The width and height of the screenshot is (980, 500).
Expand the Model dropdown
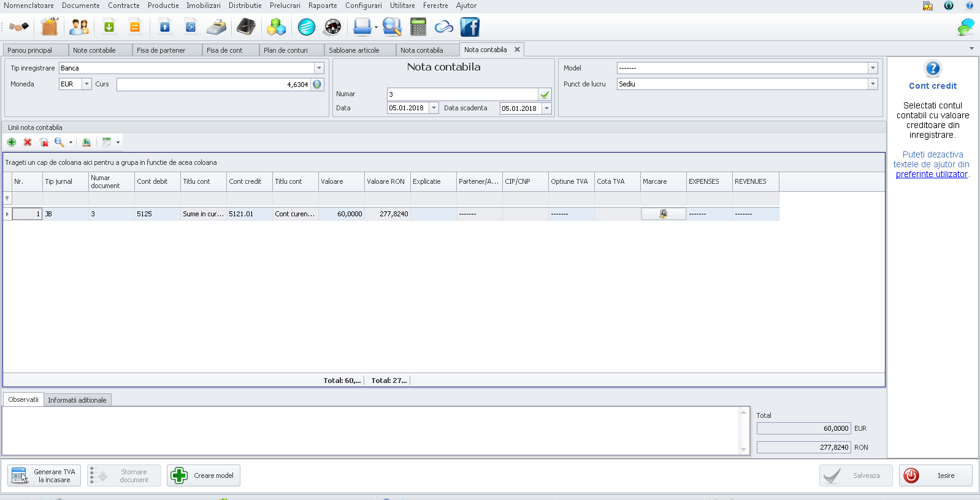tap(873, 68)
